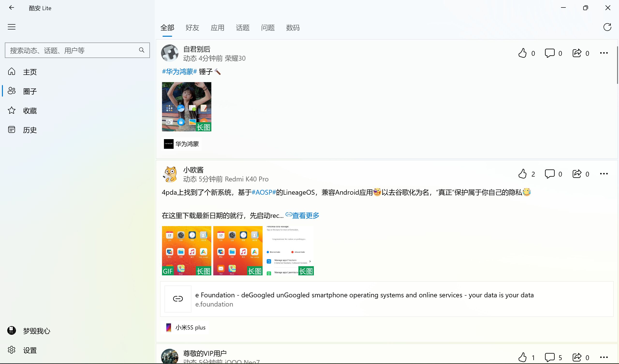Image resolution: width=619 pixels, height=364 pixels.
Task: Click the username 小欧酱
Action: [193, 170]
